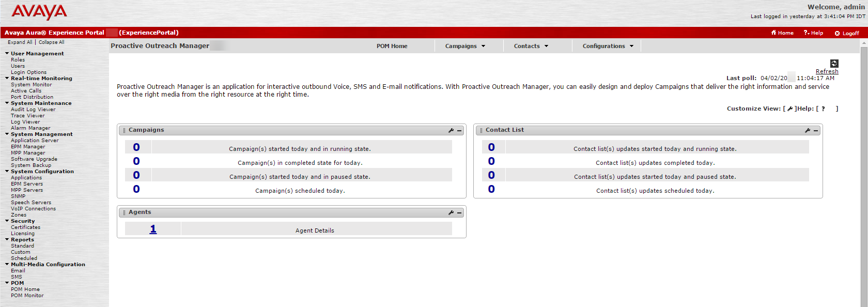
Task: Collapse Multi-Media Configuration section
Action: click(x=7, y=264)
